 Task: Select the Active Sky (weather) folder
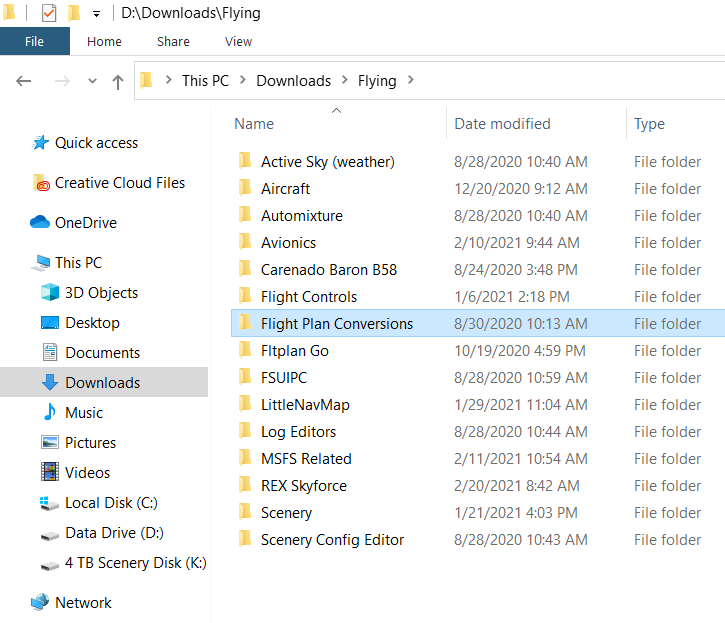pos(478,161)
